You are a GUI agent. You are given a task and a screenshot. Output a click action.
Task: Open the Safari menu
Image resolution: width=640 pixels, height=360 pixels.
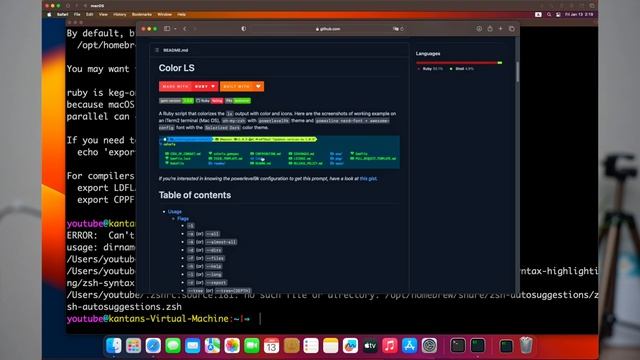[x=62, y=14]
